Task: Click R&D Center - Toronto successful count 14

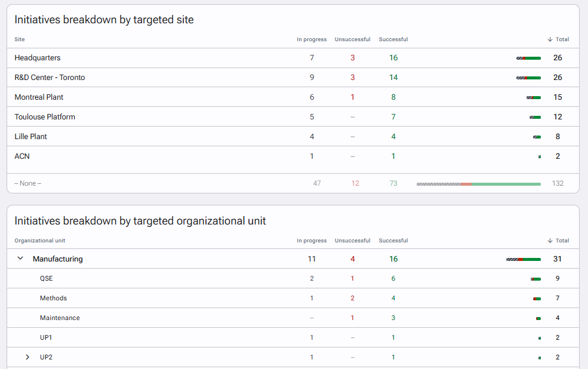Action: [393, 77]
